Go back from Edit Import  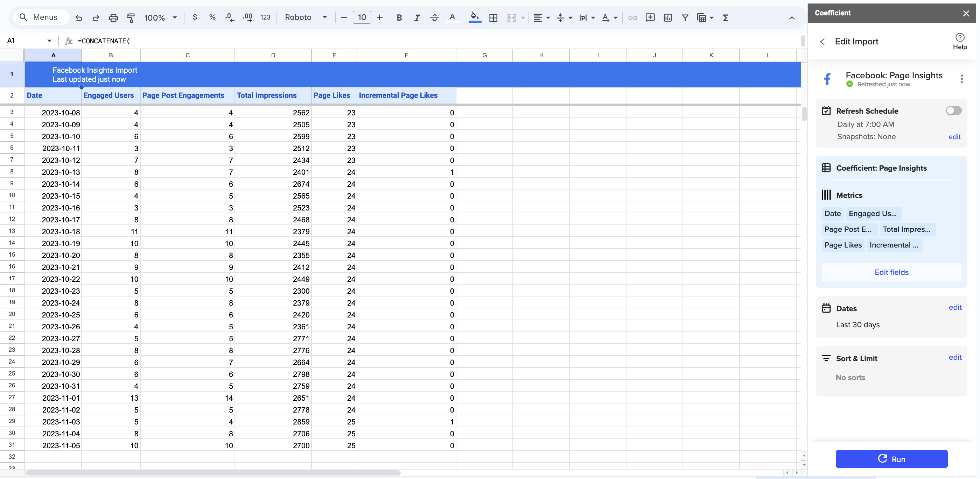coord(822,42)
